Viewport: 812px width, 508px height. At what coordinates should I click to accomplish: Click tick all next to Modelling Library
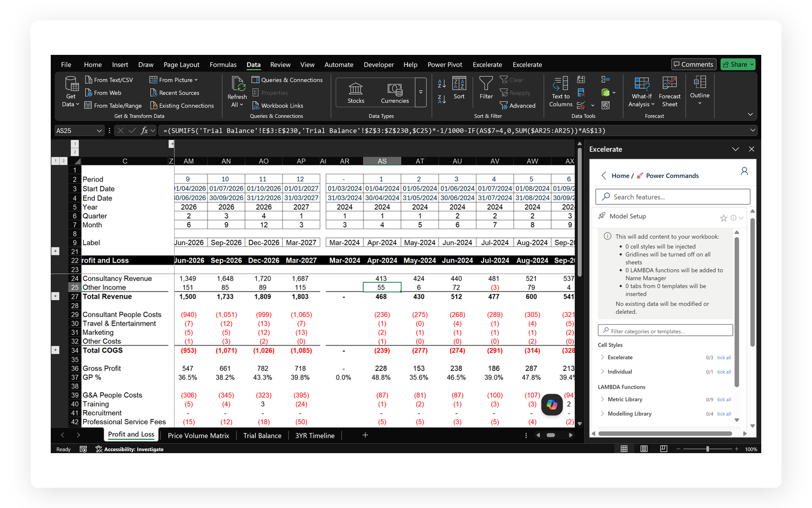[x=724, y=414]
